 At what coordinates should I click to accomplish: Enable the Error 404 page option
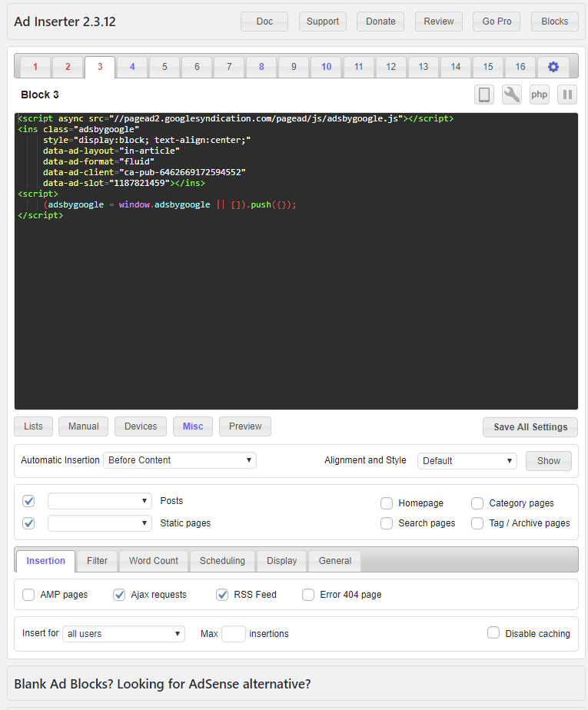point(308,595)
